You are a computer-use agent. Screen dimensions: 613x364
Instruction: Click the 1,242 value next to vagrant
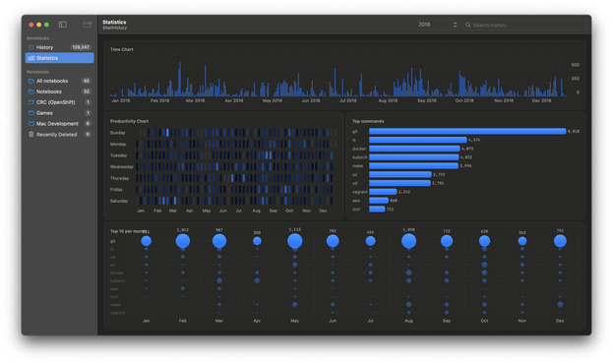(404, 192)
